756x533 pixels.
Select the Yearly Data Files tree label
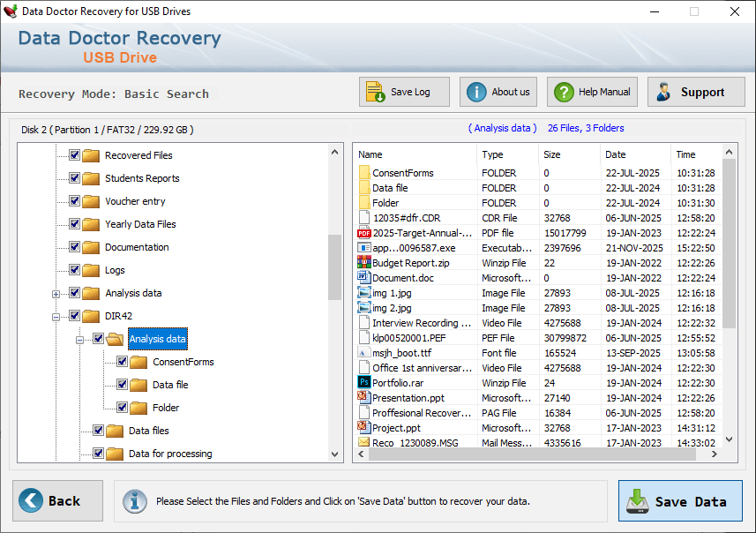point(140,224)
